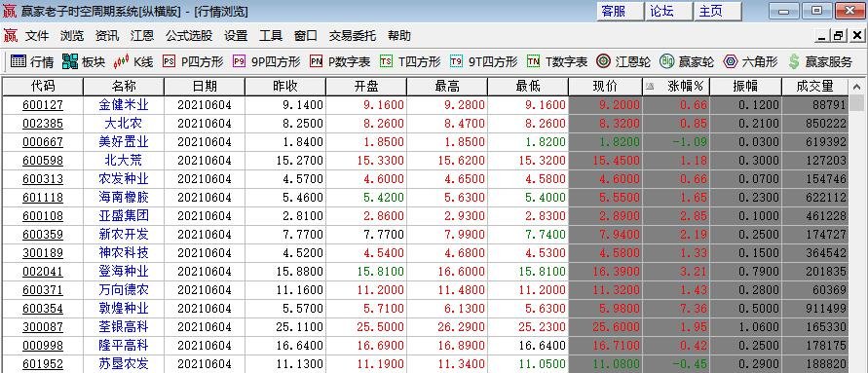Open the 资讯 menu
The height and width of the screenshot is (373, 868).
point(107,36)
